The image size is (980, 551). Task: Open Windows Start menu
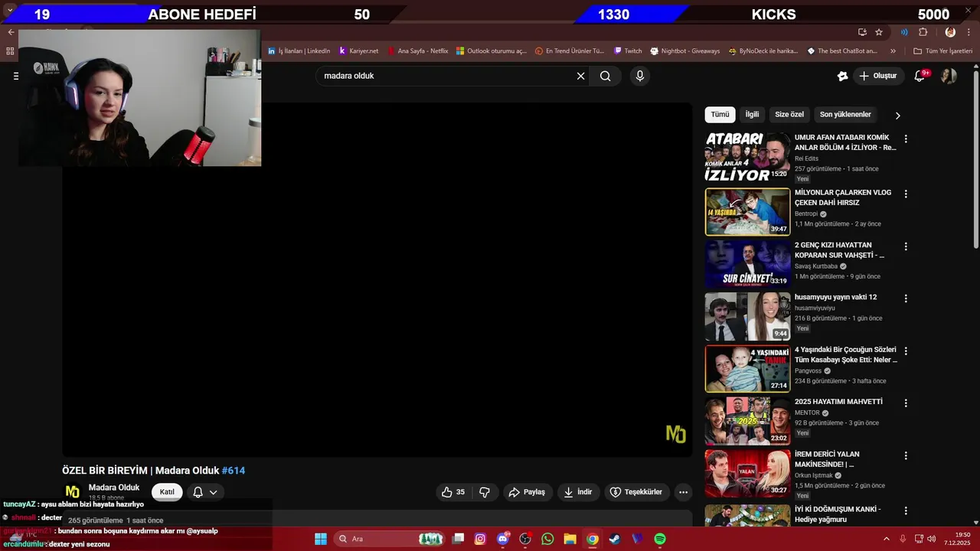pyautogui.click(x=321, y=539)
